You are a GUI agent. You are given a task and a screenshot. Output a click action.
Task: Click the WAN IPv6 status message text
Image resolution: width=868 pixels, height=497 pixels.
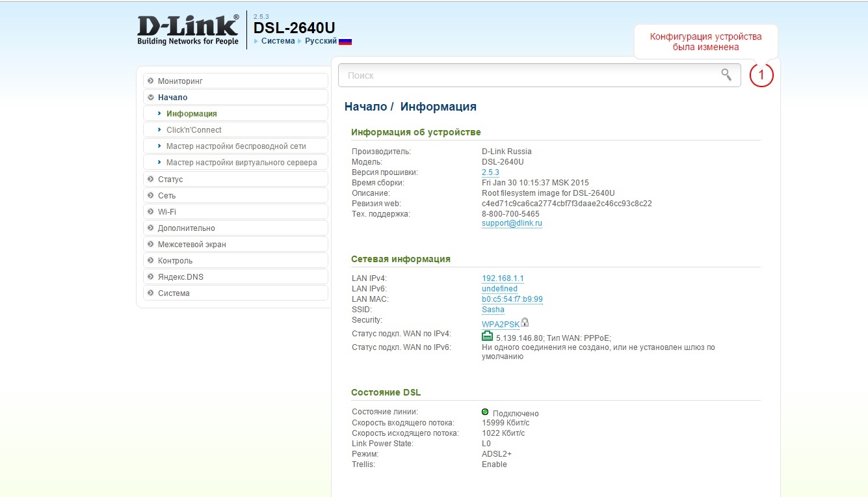[598, 352]
